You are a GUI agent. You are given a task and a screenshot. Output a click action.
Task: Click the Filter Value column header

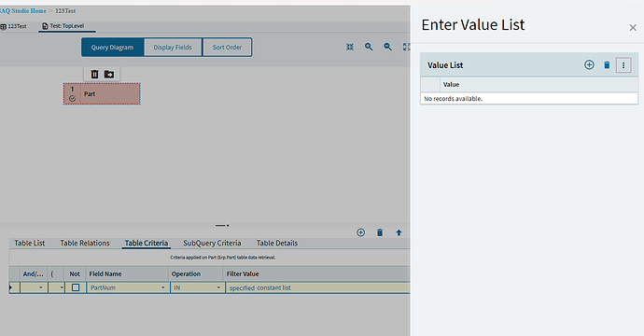(x=316, y=274)
